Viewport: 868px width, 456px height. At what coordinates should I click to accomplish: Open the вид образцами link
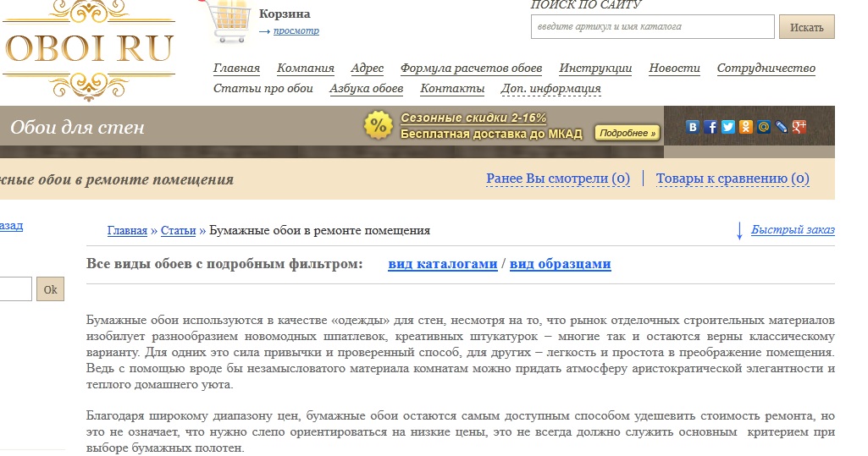click(561, 264)
